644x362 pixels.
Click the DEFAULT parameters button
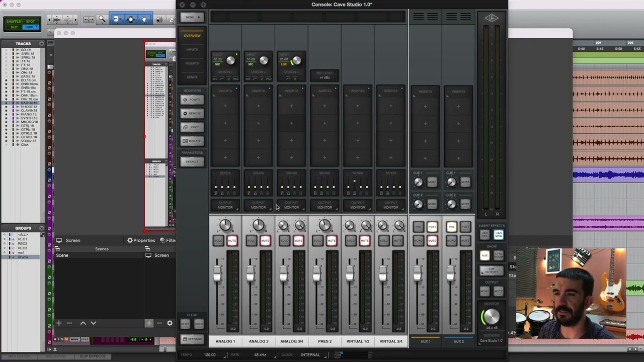[192, 161]
